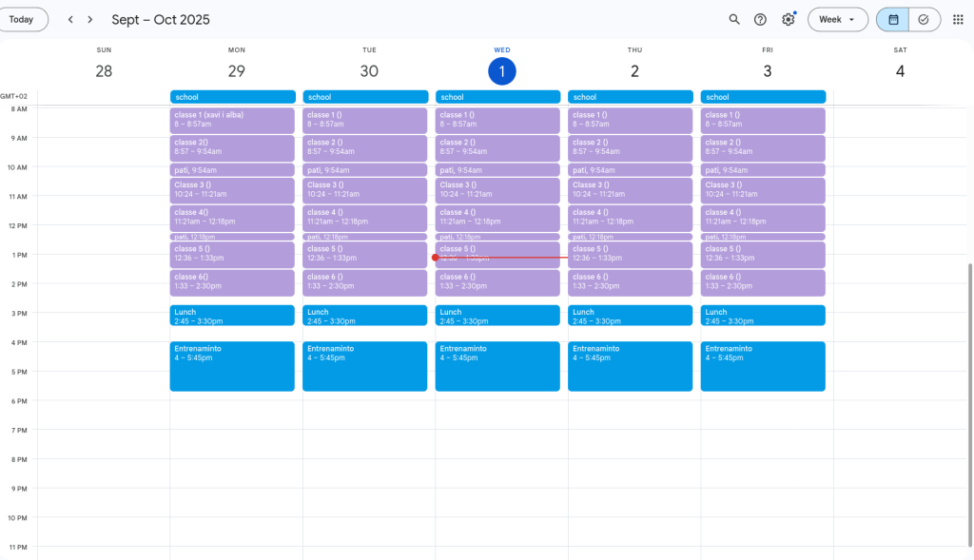Open Monday's classe 1 (xavi i alba) event
This screenshot has height=560, width=974.
click(232, 120)
